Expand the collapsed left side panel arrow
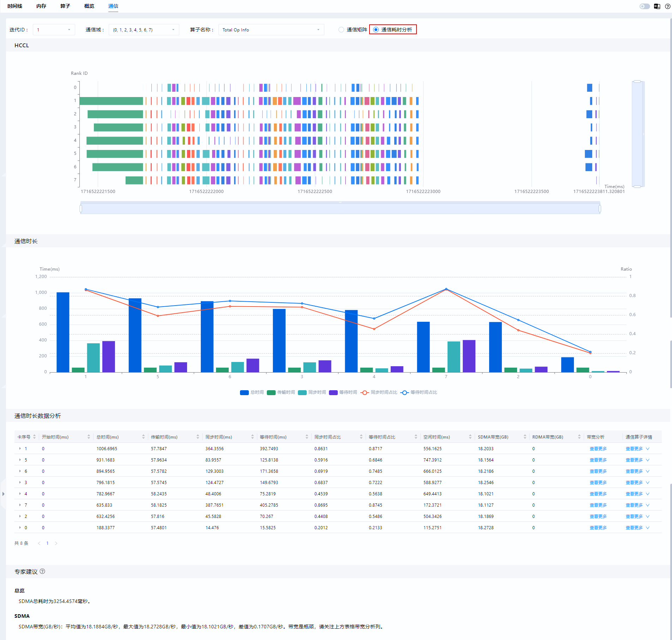Viewport: 672px width, 640px height. pos(3,494)
